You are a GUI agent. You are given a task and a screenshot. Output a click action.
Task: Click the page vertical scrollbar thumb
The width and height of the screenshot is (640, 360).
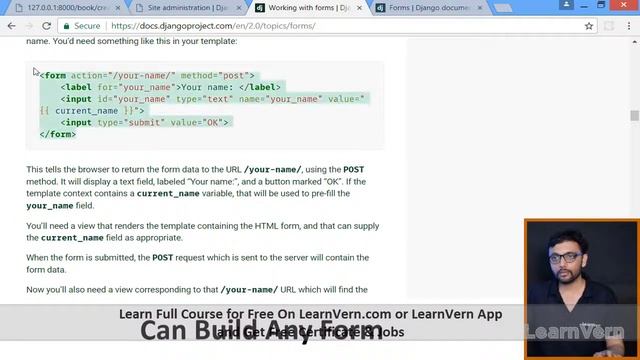click(634, 115)
